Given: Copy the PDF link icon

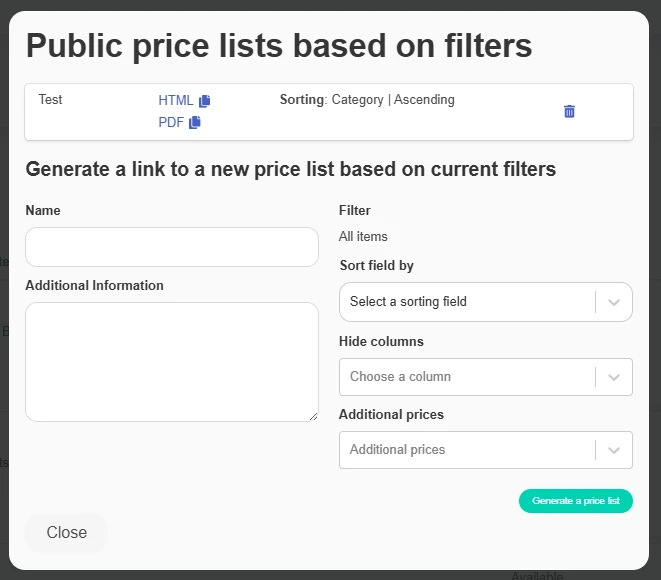Looking at the screenshot, I should [x=195, y=122].
